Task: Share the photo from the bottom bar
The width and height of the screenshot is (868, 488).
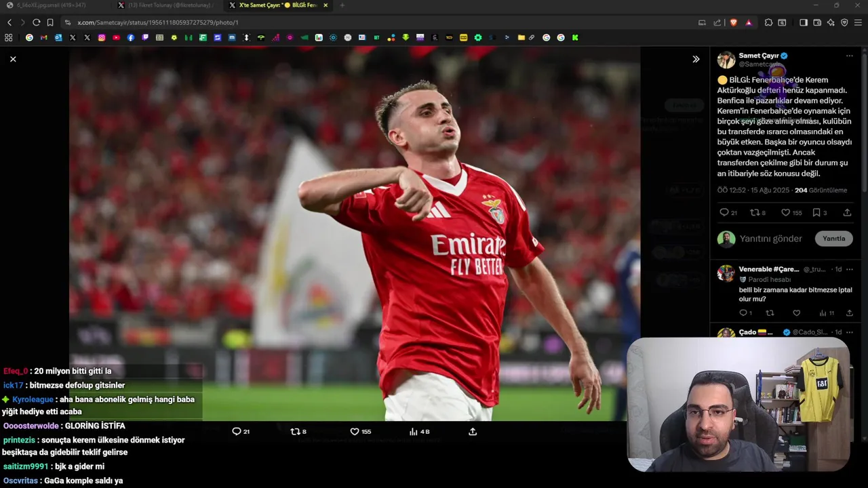Action: [473, 431]
